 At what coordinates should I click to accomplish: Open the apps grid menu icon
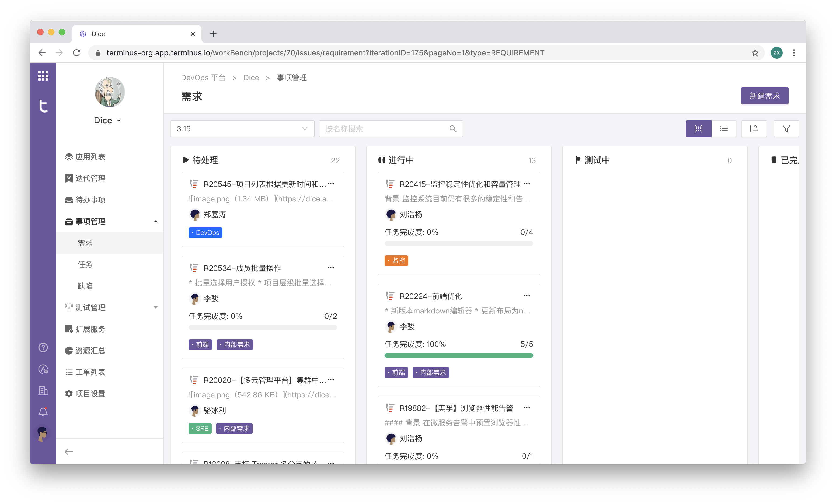tap(43, 76)
